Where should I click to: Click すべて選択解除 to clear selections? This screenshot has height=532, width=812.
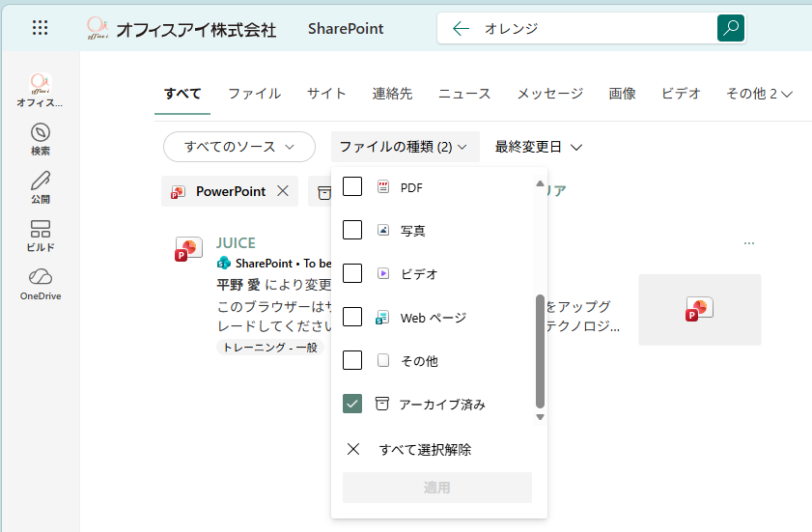(425, 449)
